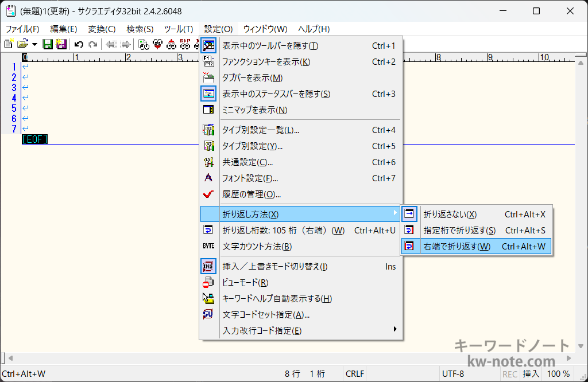Screen dimensions: 588x382
Task: Click the Find Previous up-arrow eyes icon
Action: 171,44
